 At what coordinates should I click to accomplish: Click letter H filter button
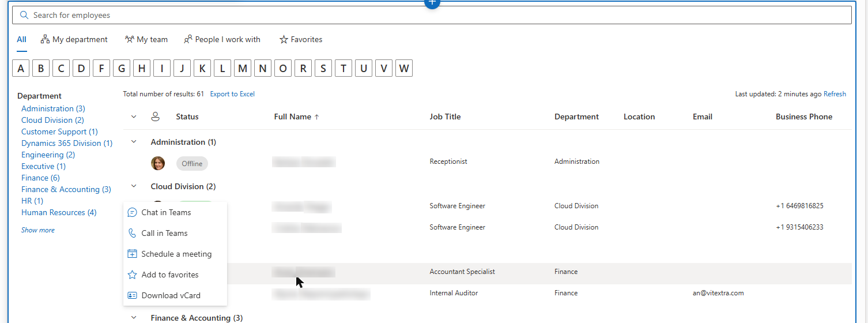pyautogui.click(x=142, y=69)
